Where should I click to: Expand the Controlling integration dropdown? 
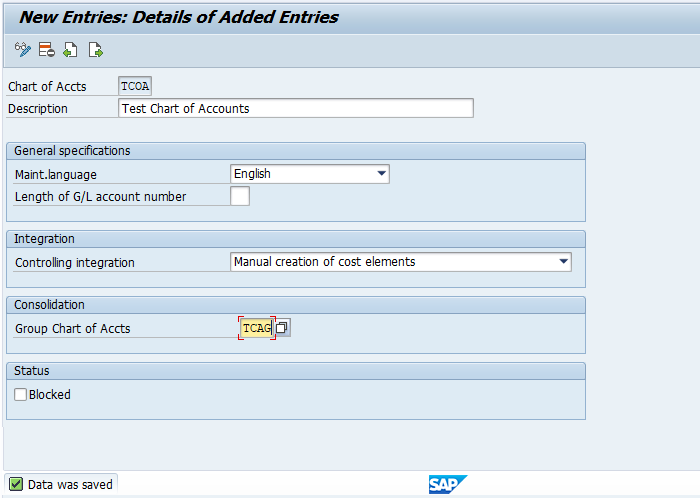pos(563,262)
